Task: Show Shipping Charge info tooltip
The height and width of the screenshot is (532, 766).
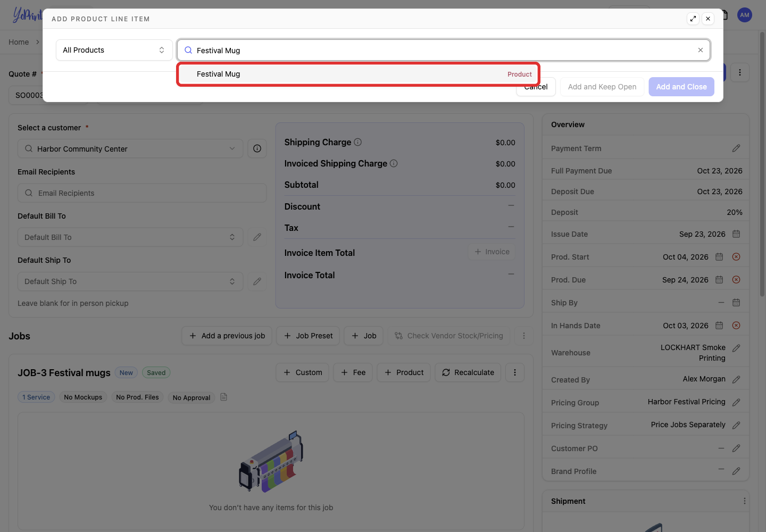Action: point(358,142)
